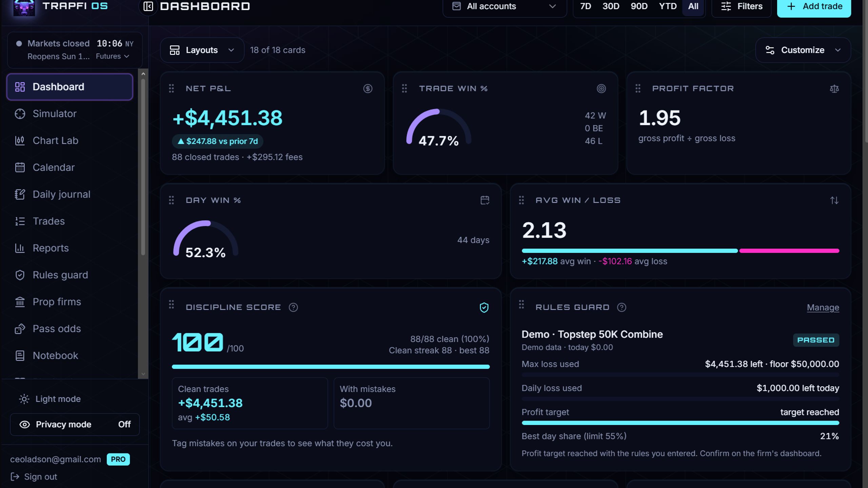Expand the Layouts dropdown
Screen dimensions: 868x488
202,50
